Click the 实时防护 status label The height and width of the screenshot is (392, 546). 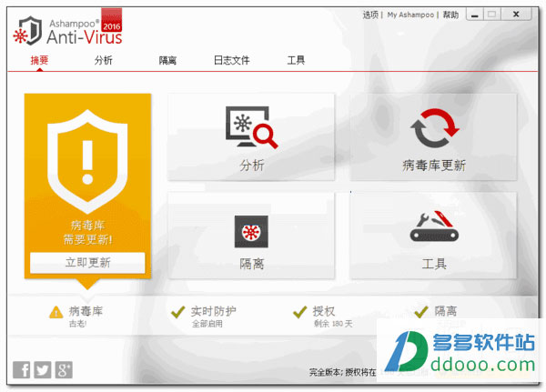coord(213,310)
